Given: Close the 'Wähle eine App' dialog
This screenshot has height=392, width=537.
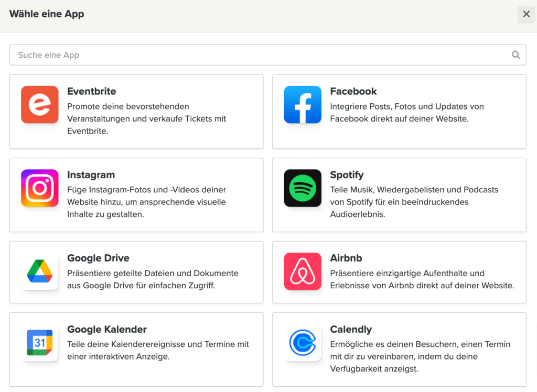Looking at the screenshot, I should coord(527,14).
